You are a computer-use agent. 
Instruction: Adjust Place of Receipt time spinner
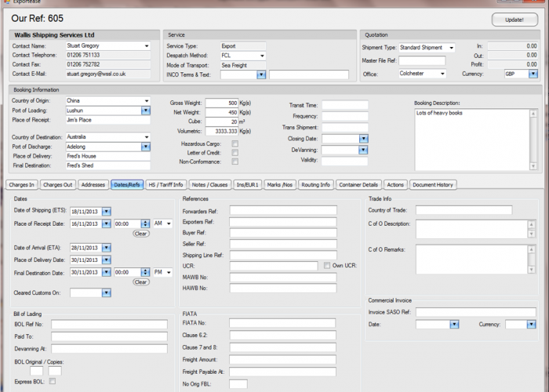(145, 223)
